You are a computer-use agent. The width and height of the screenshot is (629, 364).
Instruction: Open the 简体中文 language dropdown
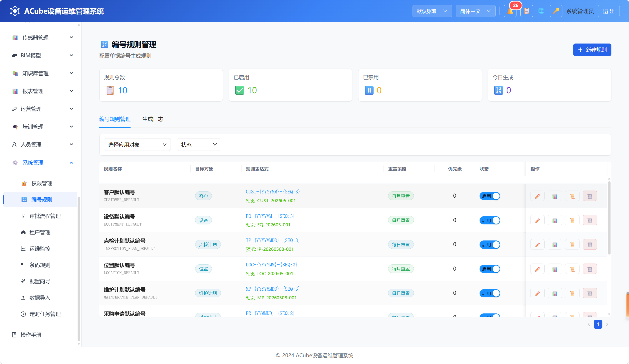(x=476, y=11)
